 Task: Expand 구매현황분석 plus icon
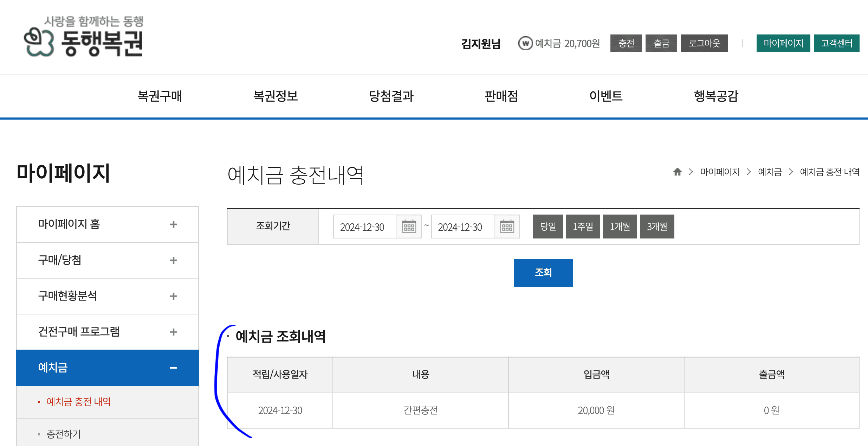point(173,296)
